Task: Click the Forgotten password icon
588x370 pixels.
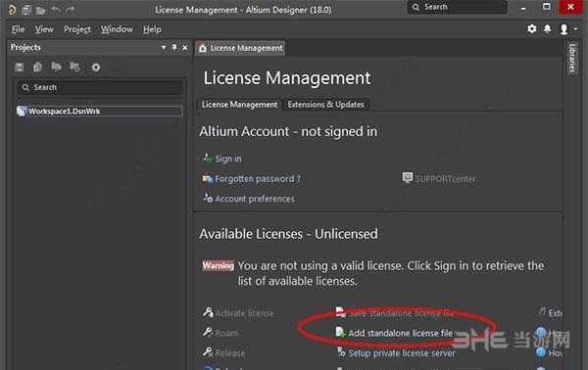Action: pyautogui.click(x=208, y=178)
